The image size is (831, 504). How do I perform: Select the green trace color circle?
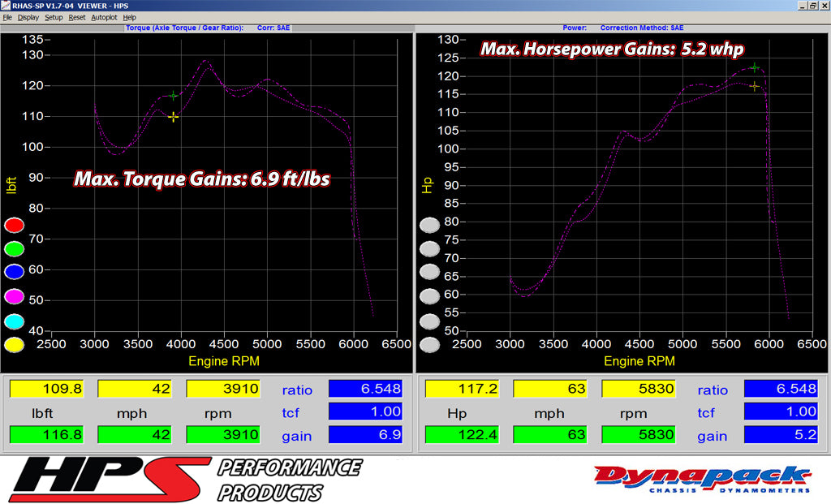tap(14, 248)
